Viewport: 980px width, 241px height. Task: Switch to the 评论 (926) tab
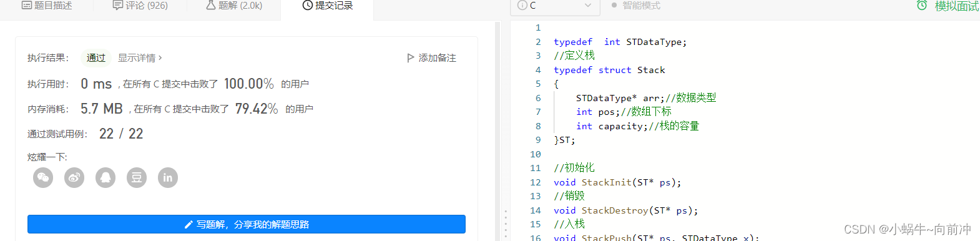[x=140, y=6]
